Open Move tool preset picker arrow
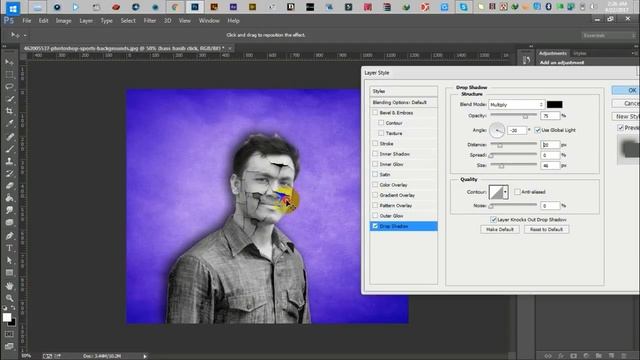This screenshot has width=640, height=360. [25, 36]
